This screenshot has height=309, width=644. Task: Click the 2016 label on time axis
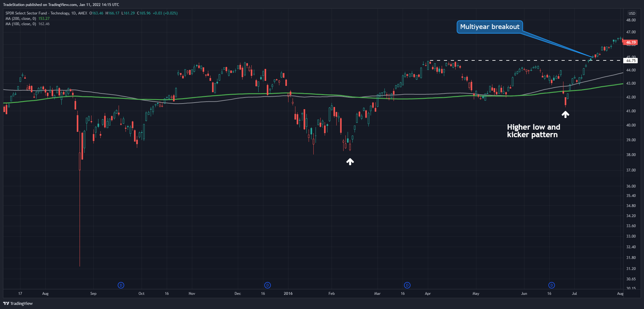pos(288,294)
